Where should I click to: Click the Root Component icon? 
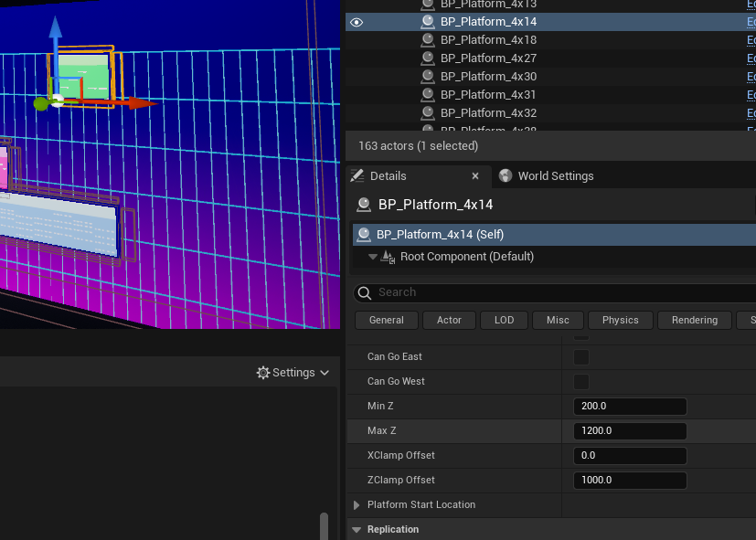point(388,257)
